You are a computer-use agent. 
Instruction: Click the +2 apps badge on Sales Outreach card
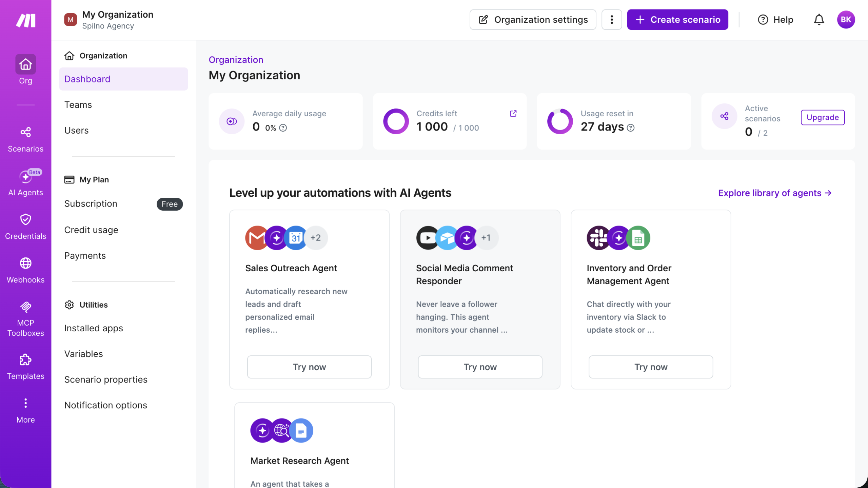tap(316, 238)
